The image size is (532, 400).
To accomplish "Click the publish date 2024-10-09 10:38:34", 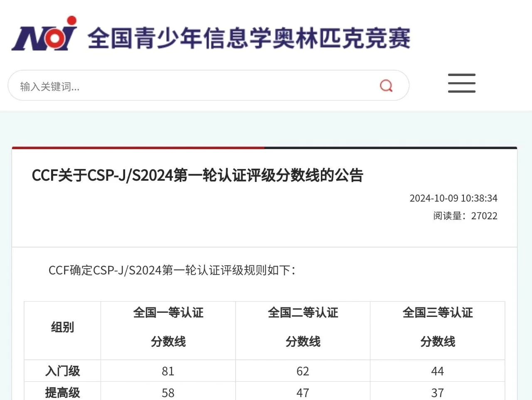I will coord(453,198).
